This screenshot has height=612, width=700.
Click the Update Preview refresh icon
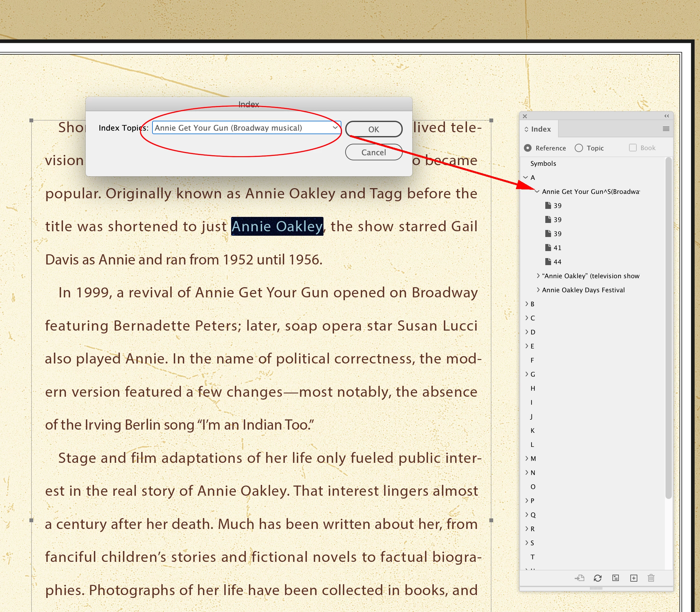coord(597,578)
